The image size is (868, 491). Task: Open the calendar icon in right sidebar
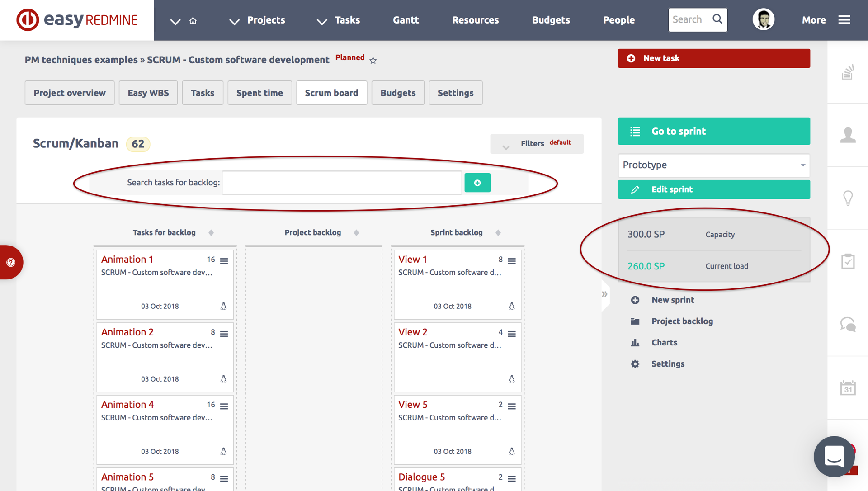coord(848,388)
